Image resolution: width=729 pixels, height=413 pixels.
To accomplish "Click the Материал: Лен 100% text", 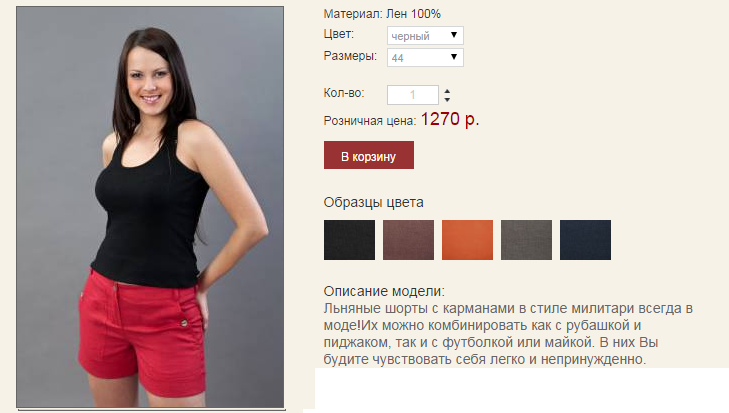I will pyautogui.click(x=382, y=14).
